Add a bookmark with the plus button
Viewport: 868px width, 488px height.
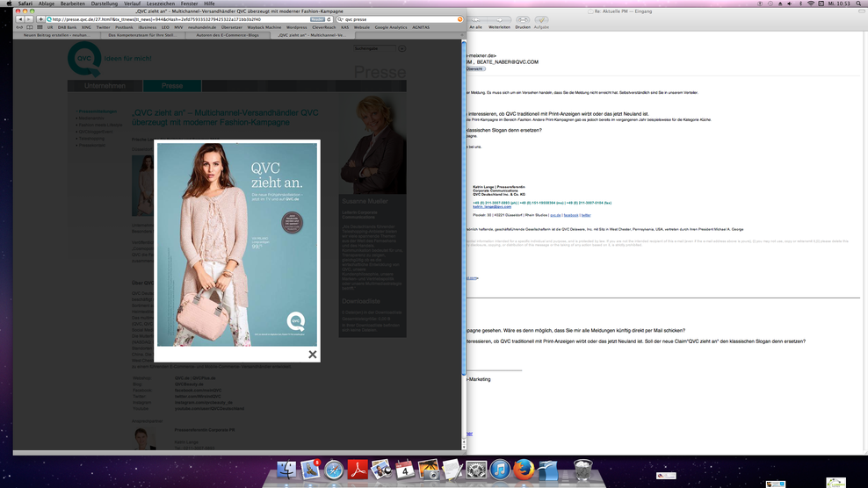40,19
